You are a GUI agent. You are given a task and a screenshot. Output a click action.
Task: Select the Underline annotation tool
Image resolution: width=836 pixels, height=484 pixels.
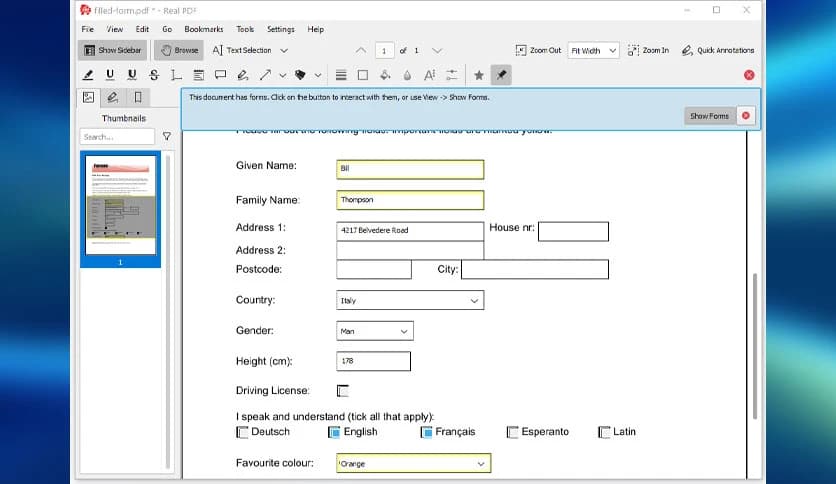pos(110,75)
